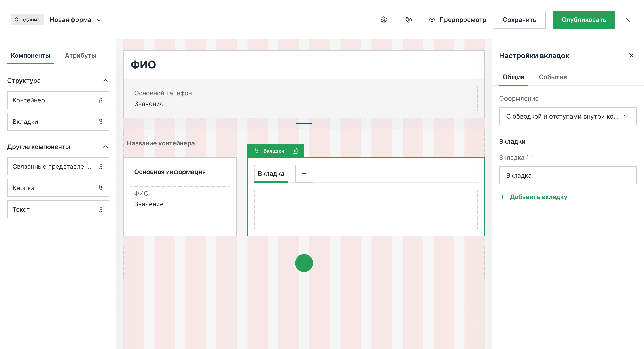644x349 pixels.
Task: Expand the Новая форма name dropdown
Action: coord(99,20)
